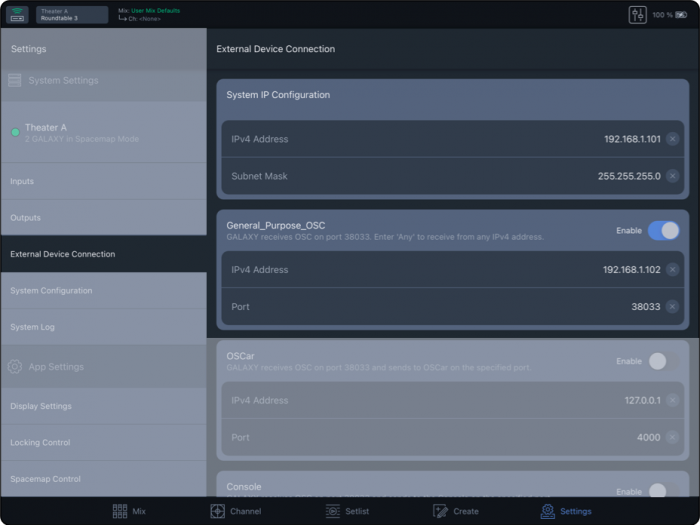
Task: Open the mixer fader icon in top bar
Action: pyautogui.click(x=637, y=15)
